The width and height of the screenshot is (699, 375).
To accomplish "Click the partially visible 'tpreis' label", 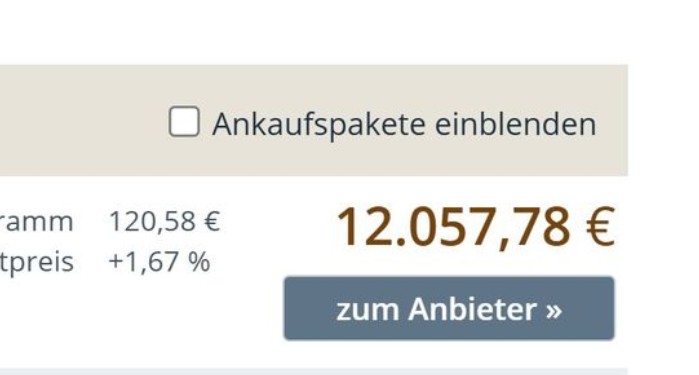I will [37, 262].
